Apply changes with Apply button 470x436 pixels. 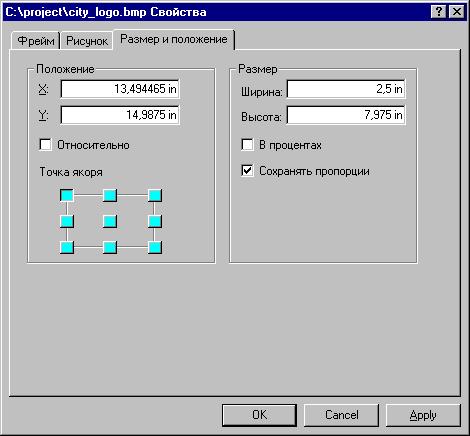pos(423,415)
